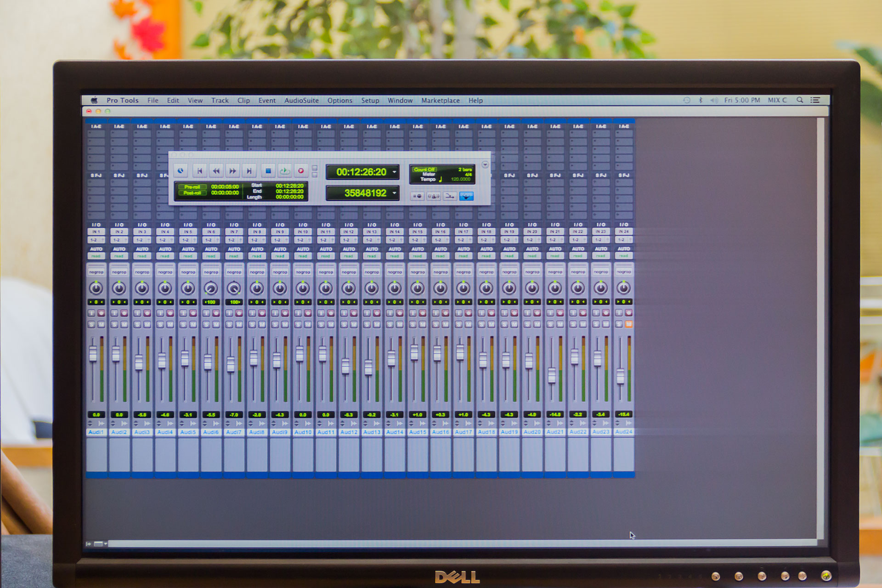Viewport: 882px width, 588px height.
Task: Open the Marketplace menu
Action: tap(440, 101)
